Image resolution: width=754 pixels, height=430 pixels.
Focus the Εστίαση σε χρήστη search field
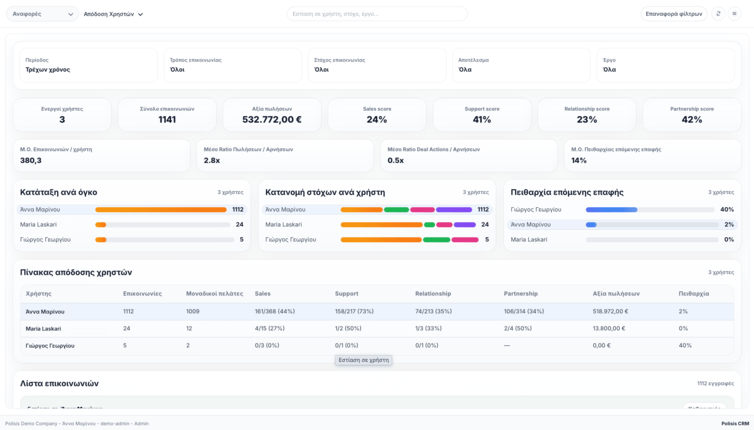[x=377, y=14]
